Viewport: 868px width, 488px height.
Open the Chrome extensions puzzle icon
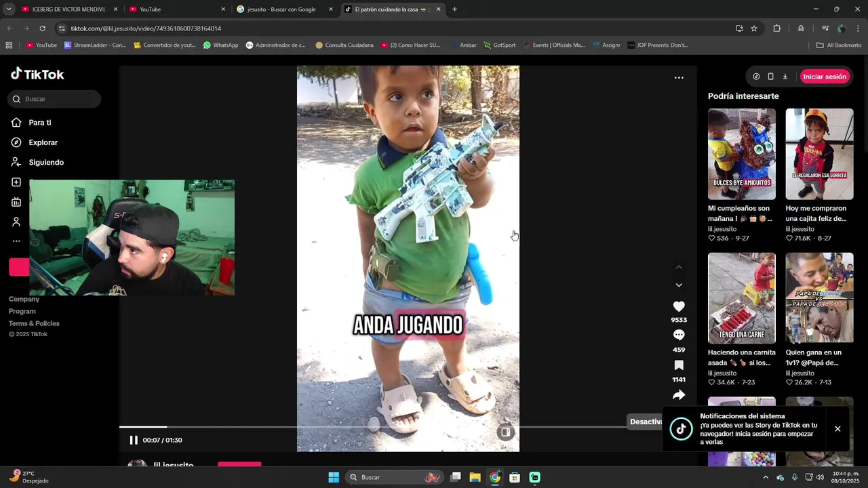pos(777,28)
